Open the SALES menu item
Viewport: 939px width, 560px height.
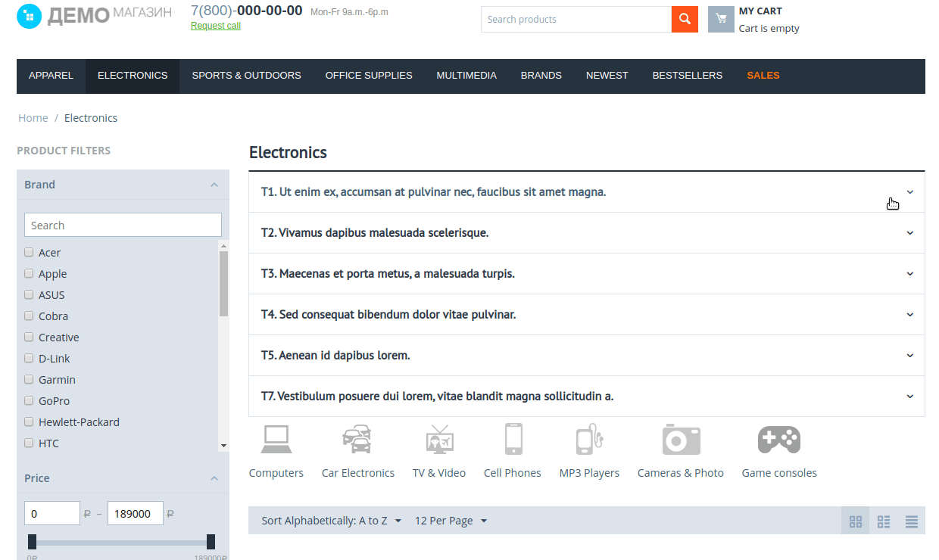763,76
